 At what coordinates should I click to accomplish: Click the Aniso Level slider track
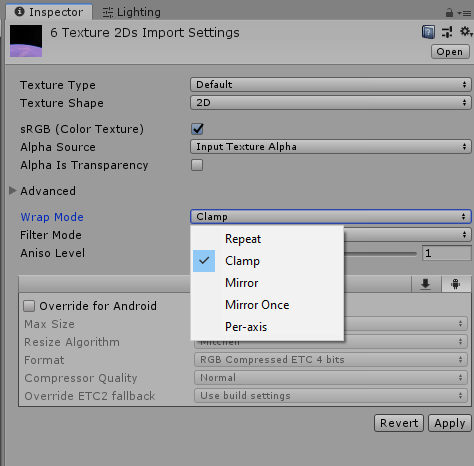coord(380,254)
